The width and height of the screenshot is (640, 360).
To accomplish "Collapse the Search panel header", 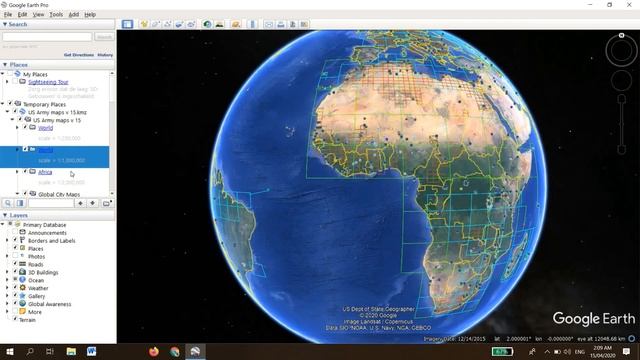I will tap(58, 24).
